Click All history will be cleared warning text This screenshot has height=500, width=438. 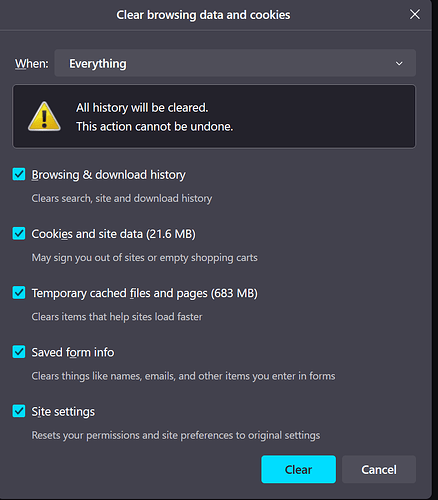click(x=142, y=108)
